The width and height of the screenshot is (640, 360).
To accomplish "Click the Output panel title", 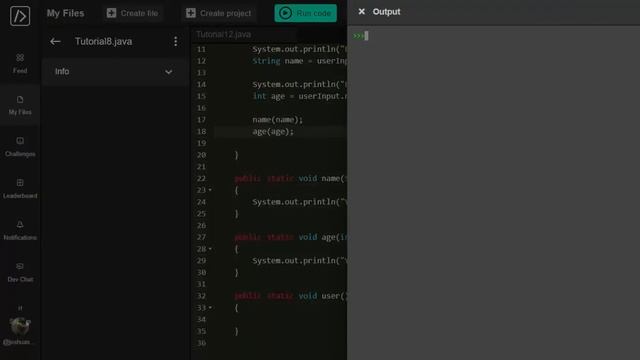I will click(386, 12).
